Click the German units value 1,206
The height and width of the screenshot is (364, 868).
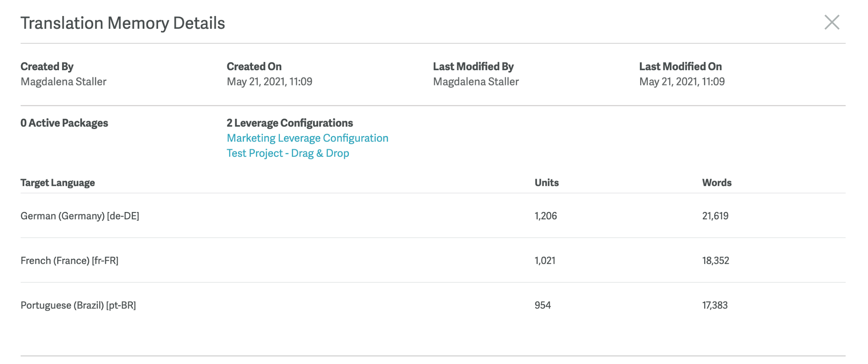tap(545, 216)
